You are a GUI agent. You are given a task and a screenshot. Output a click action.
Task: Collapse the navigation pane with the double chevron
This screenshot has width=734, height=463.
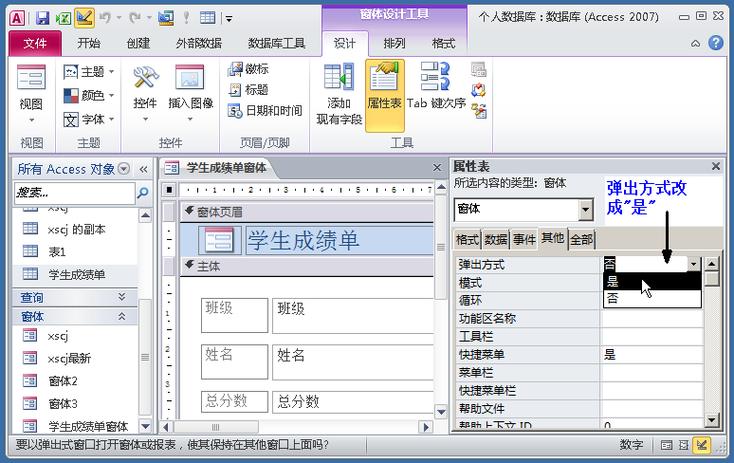coord(143,169)
